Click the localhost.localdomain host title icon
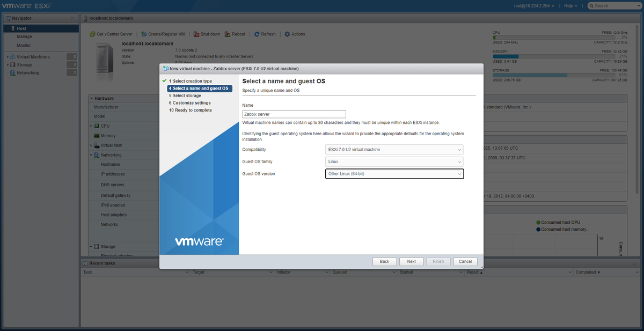Viewport: 644px width, 331px height. 85,18
